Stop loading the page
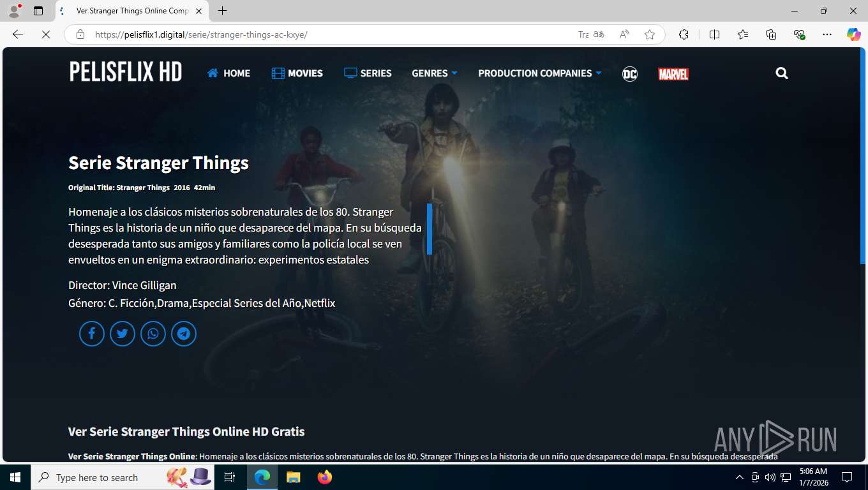This screenshot has height=490, width=868. pos(46,34)
